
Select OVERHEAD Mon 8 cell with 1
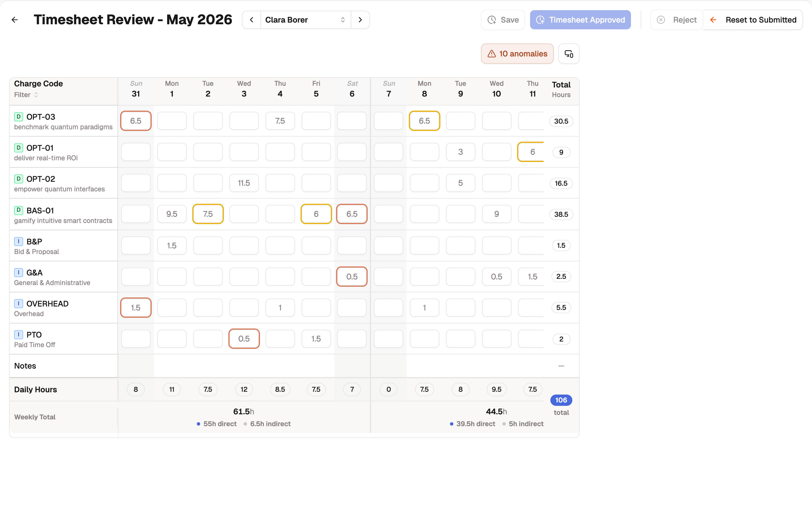point(424,308)
